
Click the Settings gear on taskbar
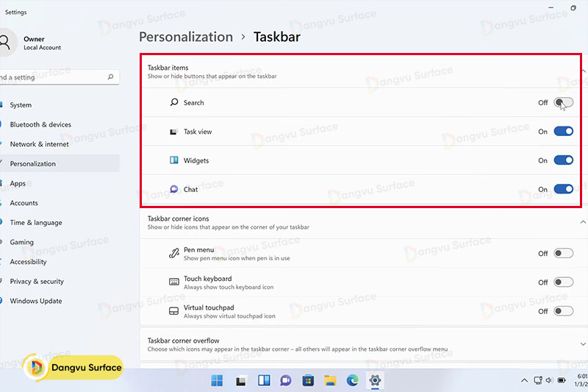(x=375, y=380)
